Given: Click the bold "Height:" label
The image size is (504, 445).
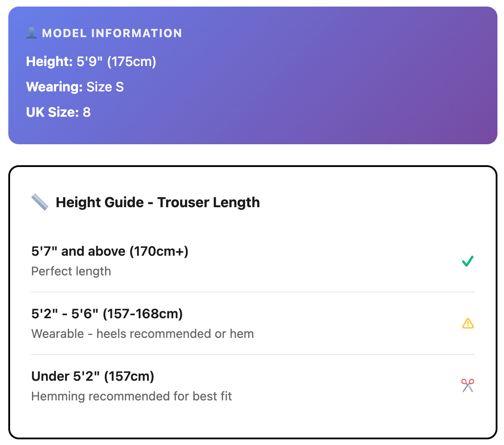Looking at the screenshot, I should coord(49,62).
